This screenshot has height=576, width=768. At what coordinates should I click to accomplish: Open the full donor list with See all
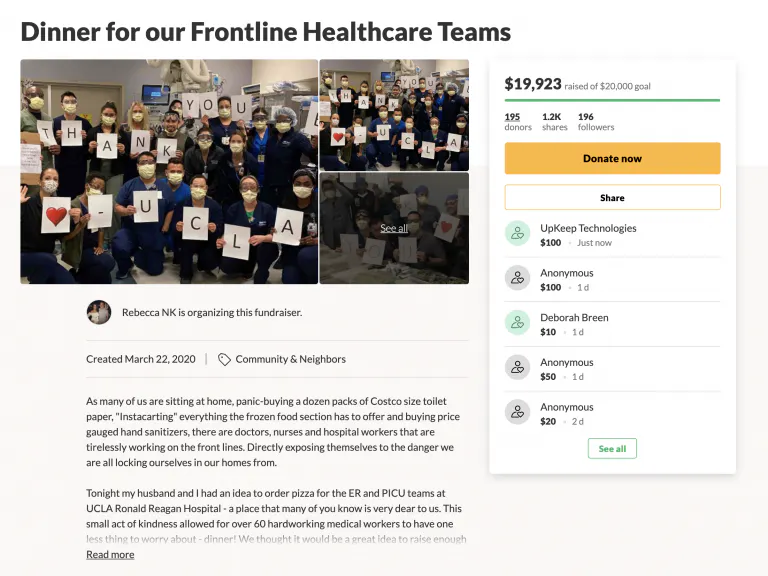(612, 449)
